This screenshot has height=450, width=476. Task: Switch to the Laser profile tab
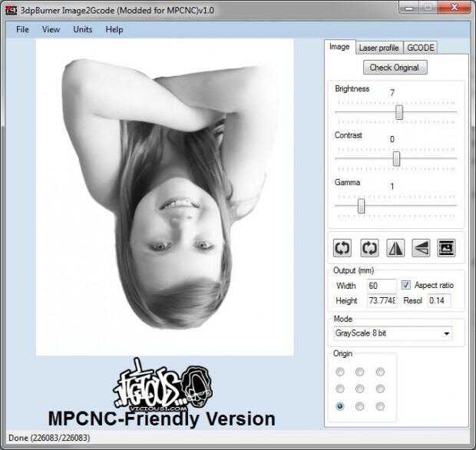(378, 48)
